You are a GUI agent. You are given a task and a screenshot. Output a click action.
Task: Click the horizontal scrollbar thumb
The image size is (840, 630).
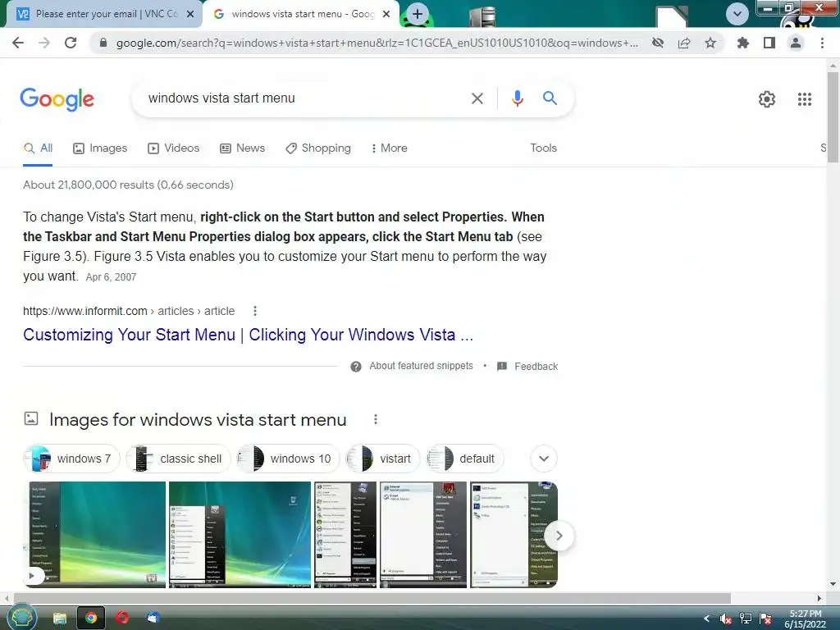click(372, 598)
